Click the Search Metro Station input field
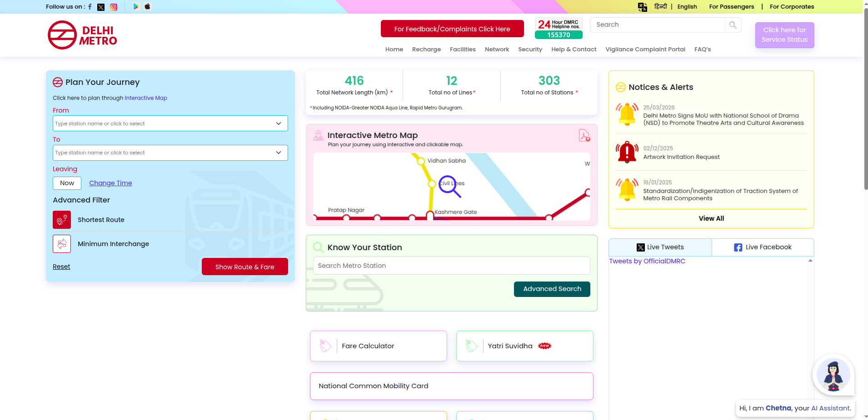This screenshot has width=868, height=420. [451, 266]
